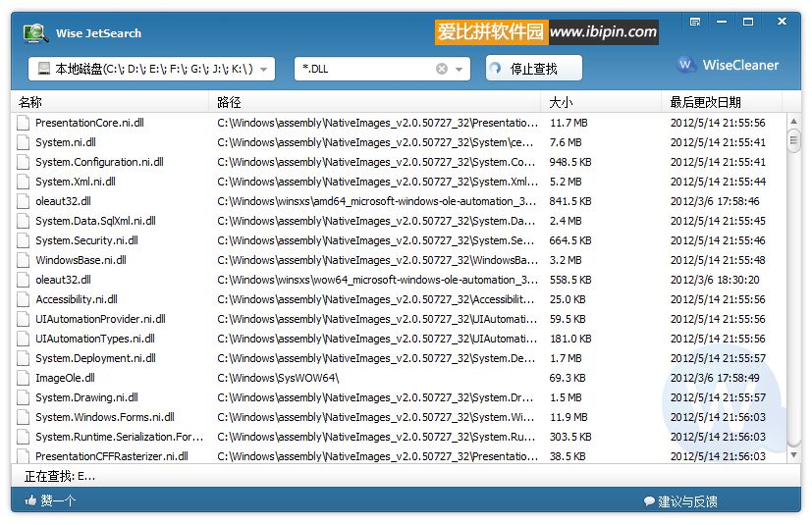The image size is (812, 525).
Task: Select file icon of System.Deployment.ni.dll
Action: point(23,358)
